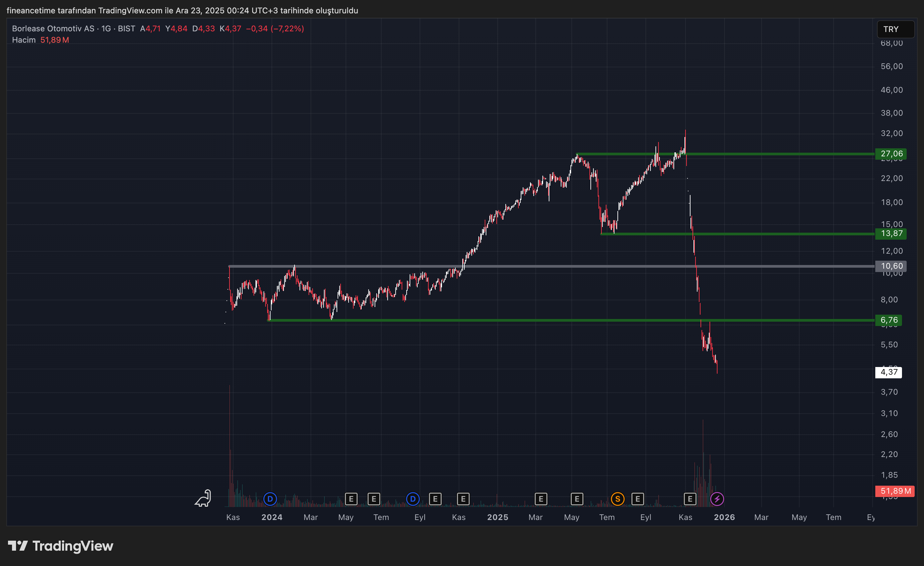Viewport: 924px width, 566px height.
Task: Click the E earnings marker right of the orange S
Action: 637,499
